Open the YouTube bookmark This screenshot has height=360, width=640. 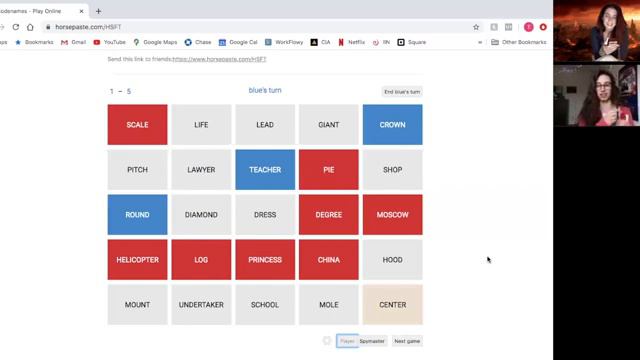[109, 42]
